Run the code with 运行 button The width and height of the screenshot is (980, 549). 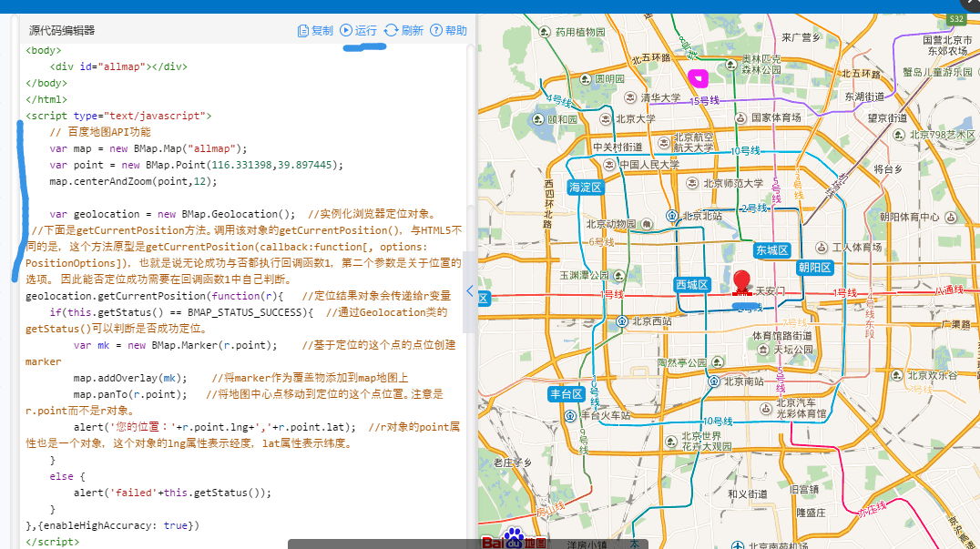(x=359, y=31)
